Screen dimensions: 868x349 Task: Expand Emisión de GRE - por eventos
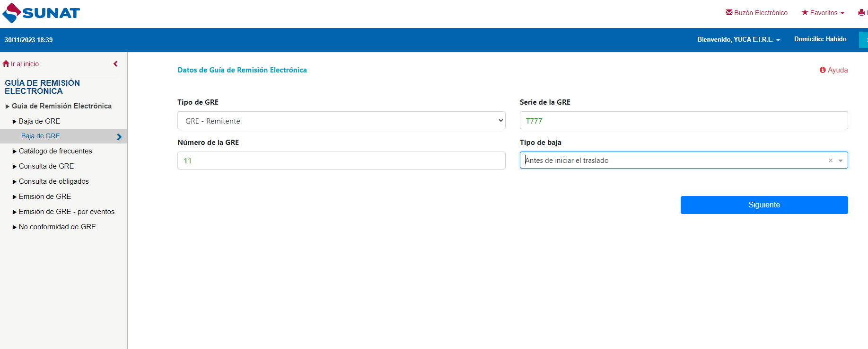click(x=66, y=212)
